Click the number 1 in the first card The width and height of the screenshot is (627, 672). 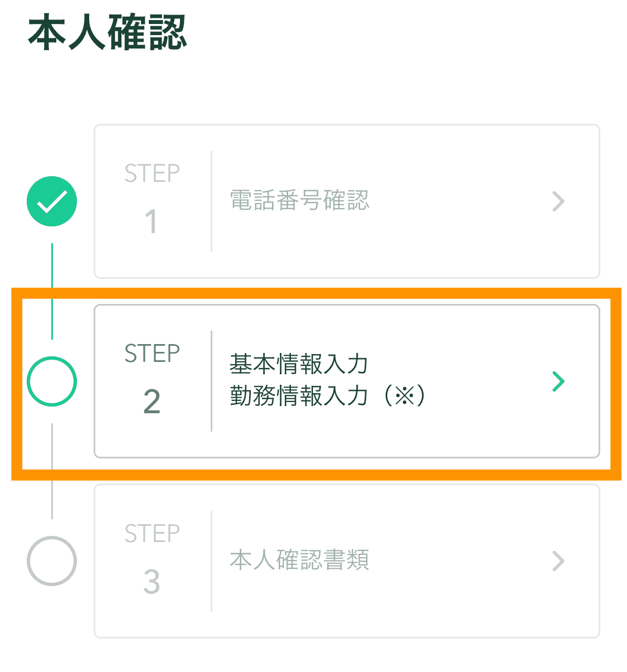click(x=151, y=222)
